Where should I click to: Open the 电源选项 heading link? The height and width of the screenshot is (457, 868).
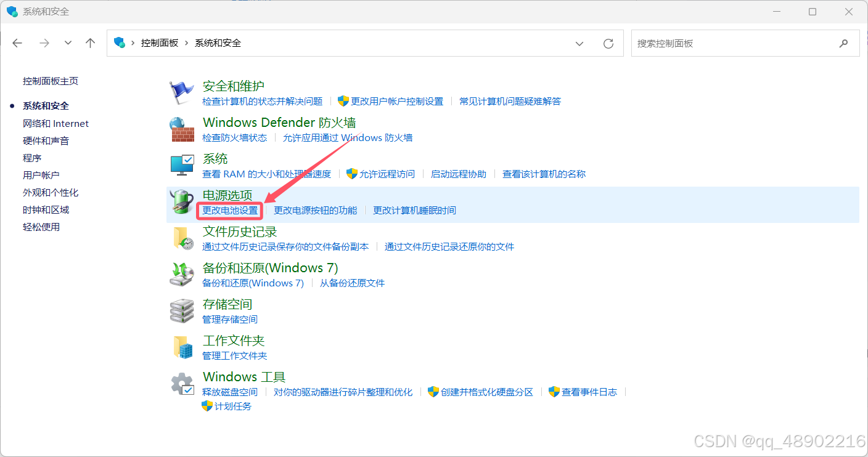pos(227,195)
